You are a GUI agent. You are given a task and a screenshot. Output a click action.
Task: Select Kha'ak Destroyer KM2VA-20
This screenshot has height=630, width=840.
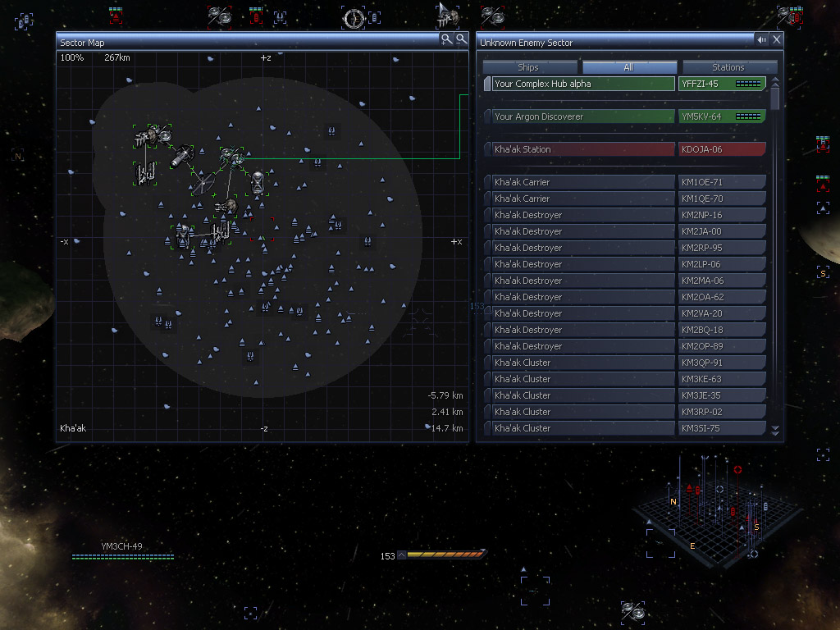pyautogui.click(x=624, y=313)
